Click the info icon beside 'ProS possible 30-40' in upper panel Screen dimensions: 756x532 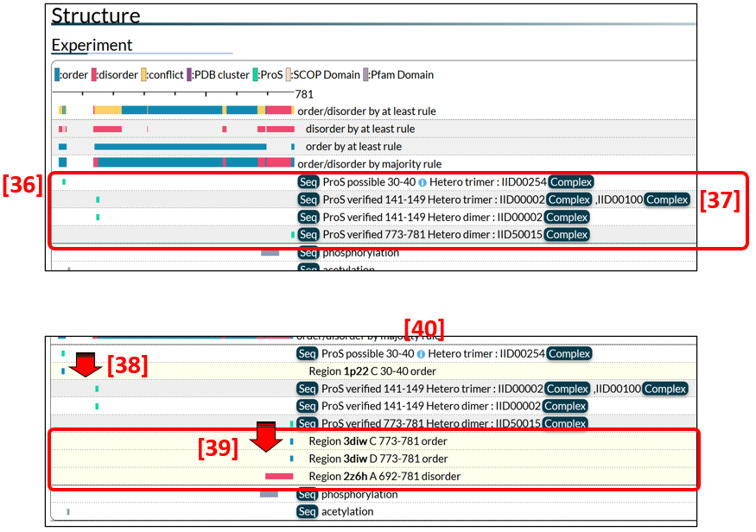coord(422,182)
